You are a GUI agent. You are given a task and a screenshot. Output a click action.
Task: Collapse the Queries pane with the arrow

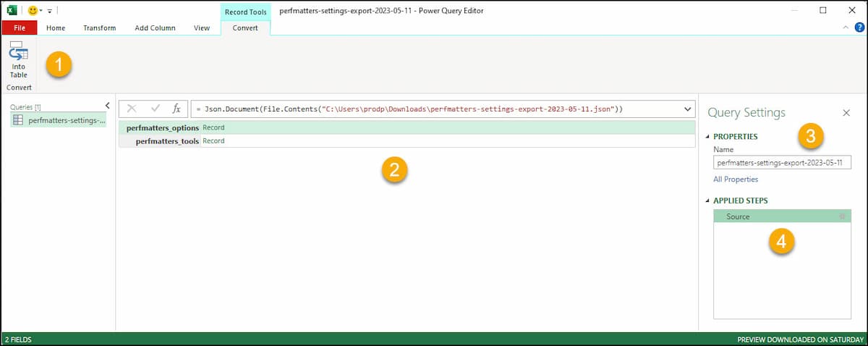108,106
